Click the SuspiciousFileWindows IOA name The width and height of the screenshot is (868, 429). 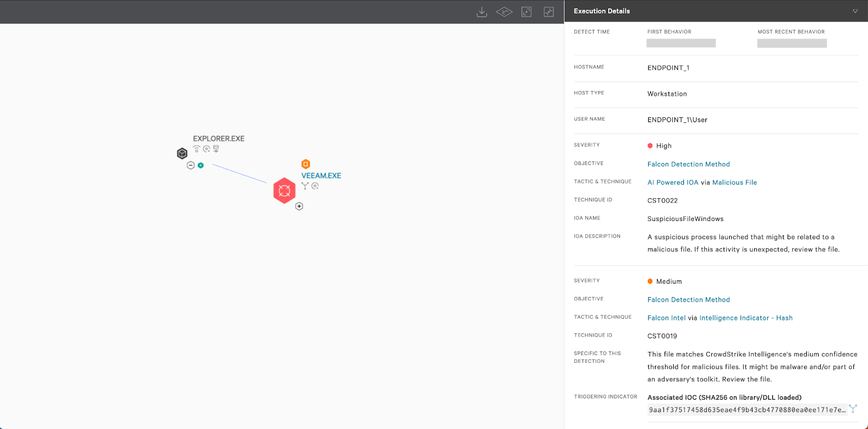(686, 219)
